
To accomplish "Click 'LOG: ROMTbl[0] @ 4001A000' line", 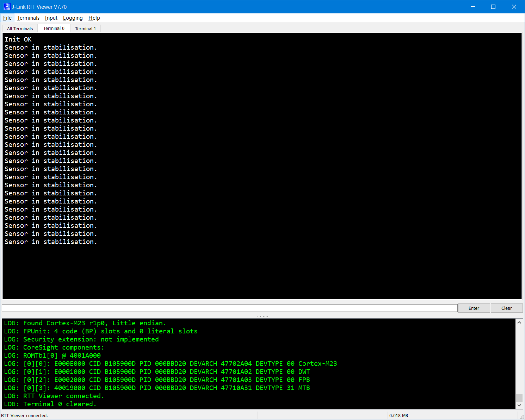I will [52, 356].
